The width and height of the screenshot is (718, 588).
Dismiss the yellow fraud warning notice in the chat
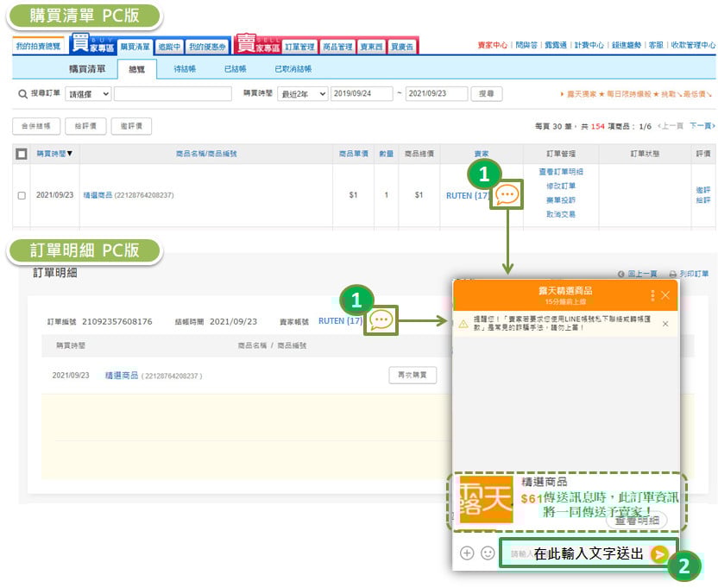tap(664, 324)
